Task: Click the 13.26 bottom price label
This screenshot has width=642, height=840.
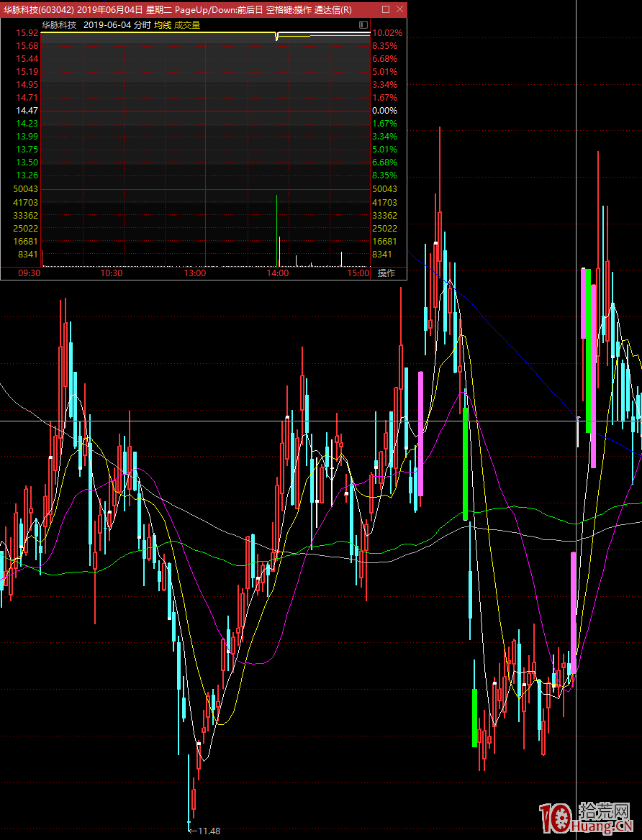Action: click(27, 175)
